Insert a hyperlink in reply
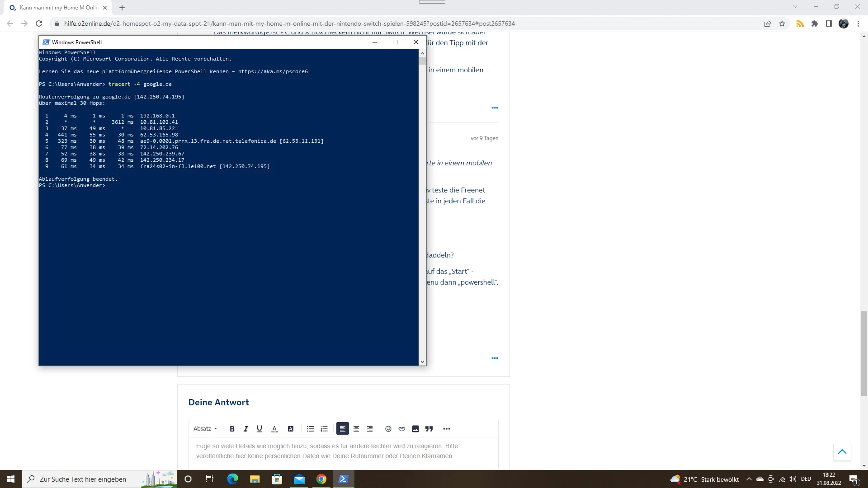The height and width of the screenshot is (488, 868). (x=402, y=429)
